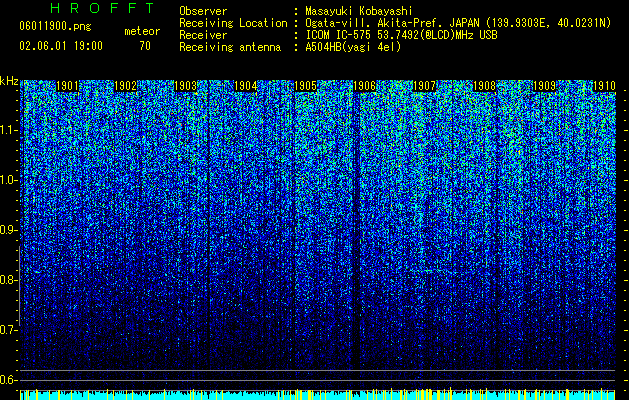Click the Observer label
629x400 pixels.
click(203, 11)
